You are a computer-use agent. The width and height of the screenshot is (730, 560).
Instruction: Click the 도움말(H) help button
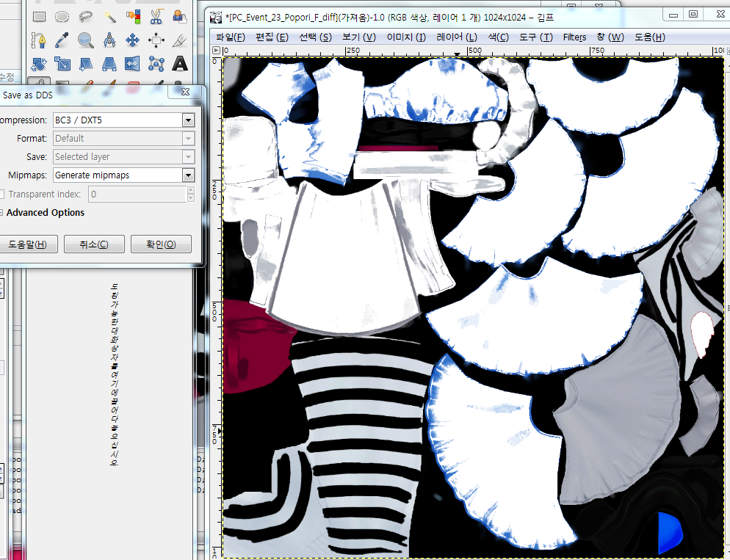27,244
